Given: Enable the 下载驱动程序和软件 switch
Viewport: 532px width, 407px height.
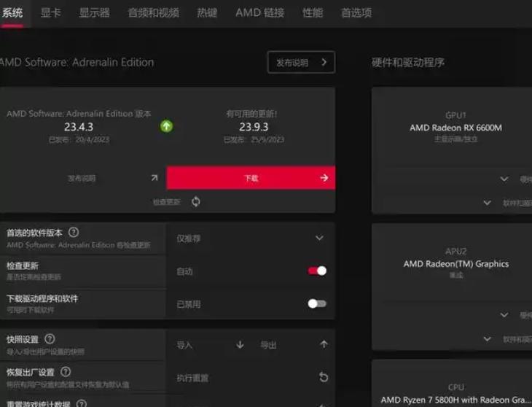Looking at the screenshot, I should coord(317,303).
